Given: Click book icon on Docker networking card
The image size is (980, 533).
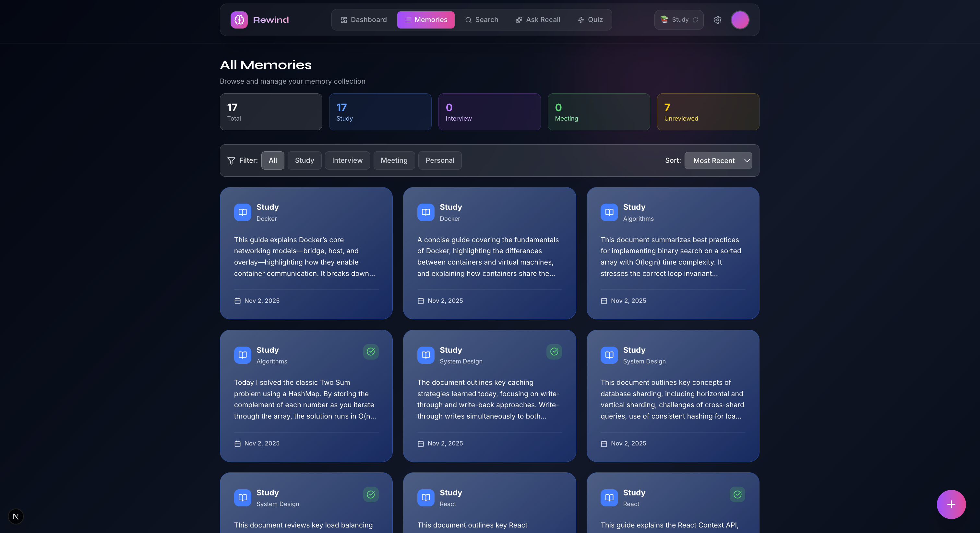Looking at the screenshot, I should coord(242,212).
